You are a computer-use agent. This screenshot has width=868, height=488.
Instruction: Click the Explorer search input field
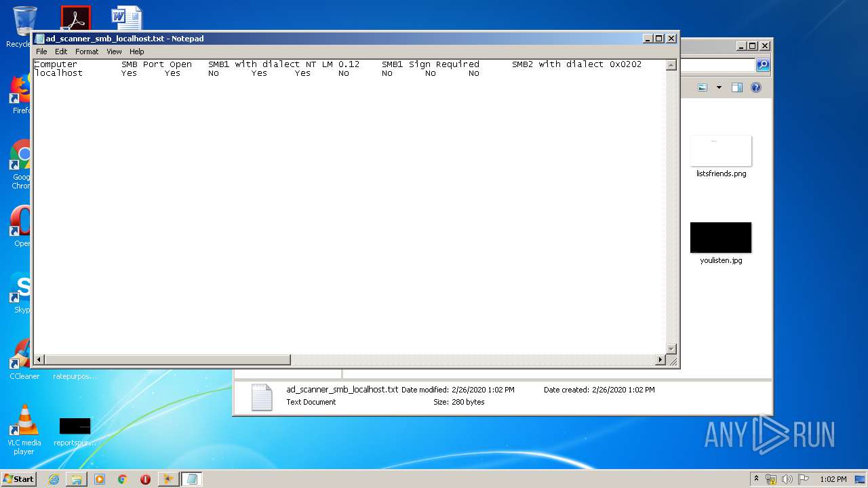point(717,65)
